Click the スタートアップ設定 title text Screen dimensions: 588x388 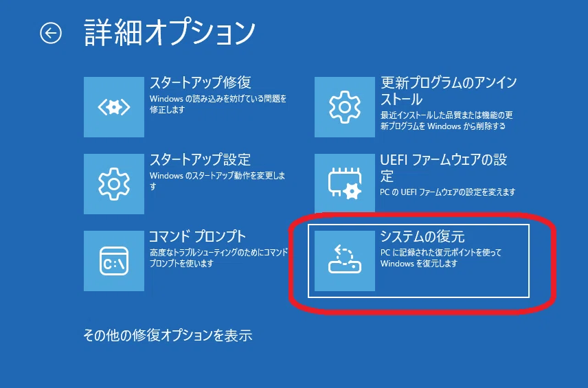click(x=200, y=160)
